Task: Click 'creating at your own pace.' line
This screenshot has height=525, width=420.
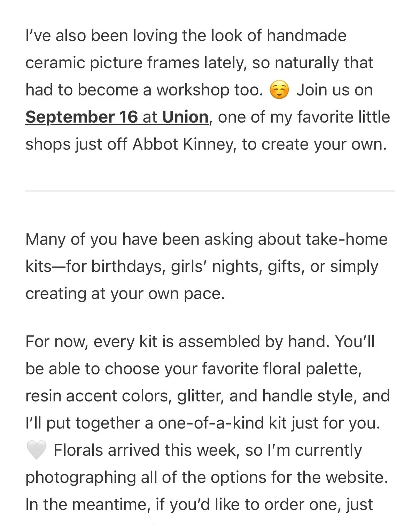Action: (125, 294)
